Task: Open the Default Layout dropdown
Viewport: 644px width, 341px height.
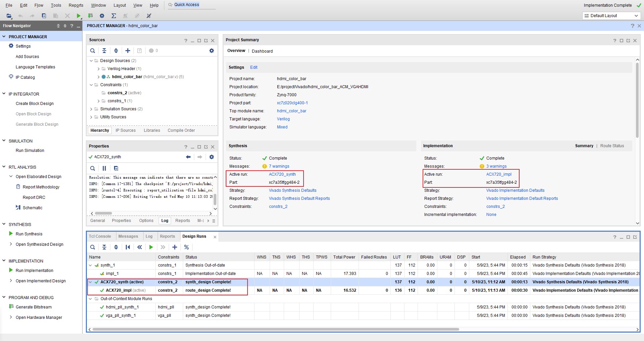Action: tap(611, 16)
